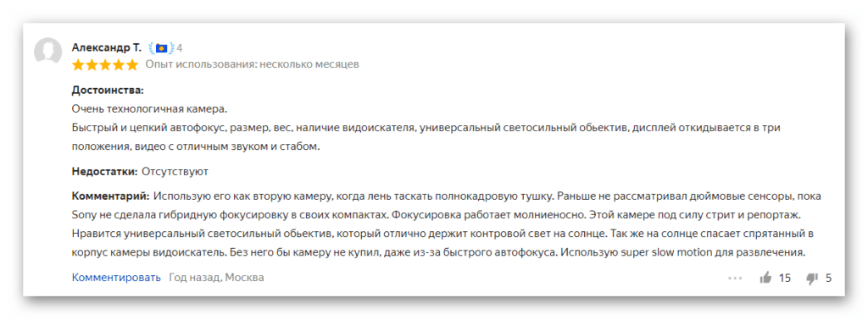The width and height of the screenshot is (868, 320).
Task: Open the three-dot more options menu
Action: (735, 279)
